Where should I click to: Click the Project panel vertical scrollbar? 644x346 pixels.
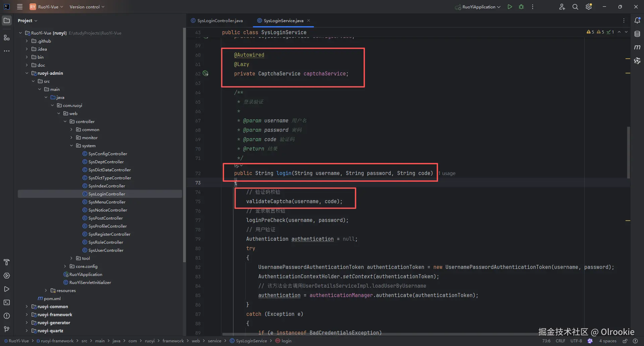184,145
